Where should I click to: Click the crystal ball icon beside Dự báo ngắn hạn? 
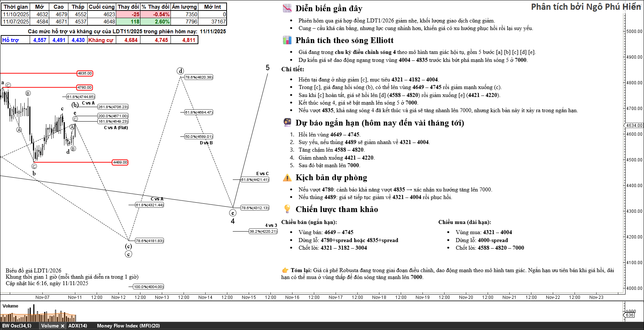click(287, 122)
